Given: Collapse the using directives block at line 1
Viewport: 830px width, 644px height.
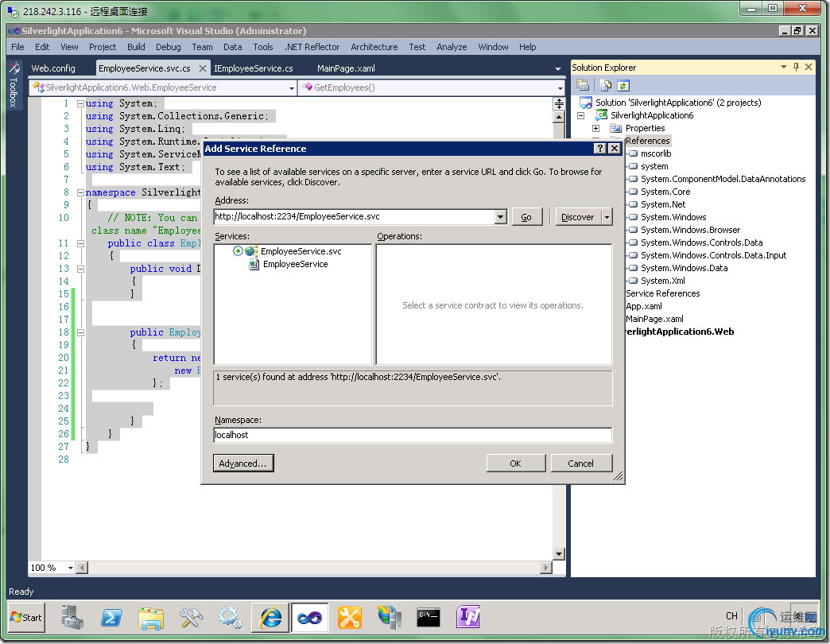Looking at the screenshot, I should pos(80,103).
